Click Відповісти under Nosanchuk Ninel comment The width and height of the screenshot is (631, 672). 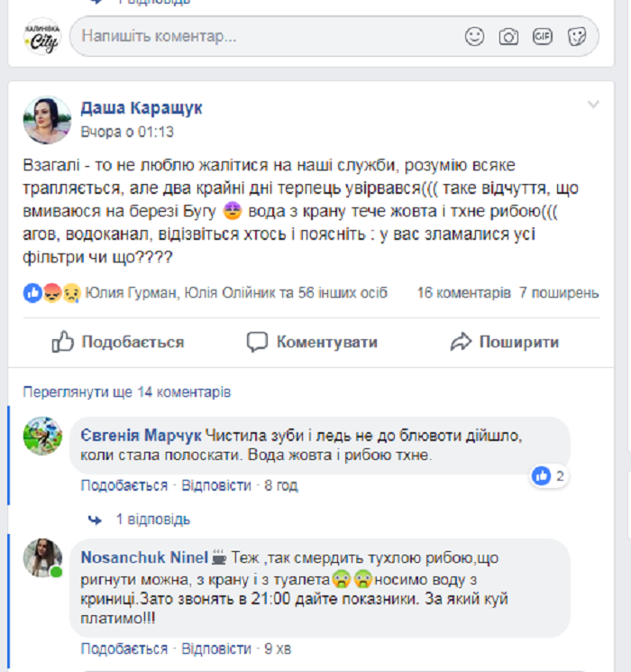click(216, 649)
